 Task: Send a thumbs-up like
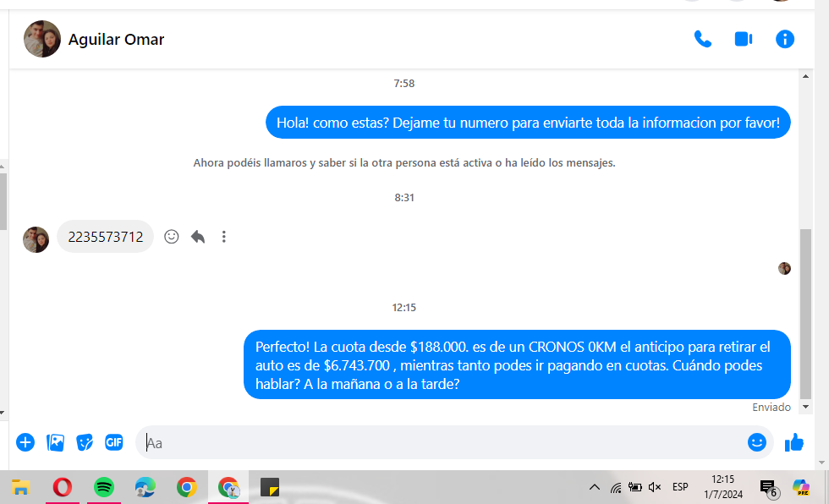point(793,442)
